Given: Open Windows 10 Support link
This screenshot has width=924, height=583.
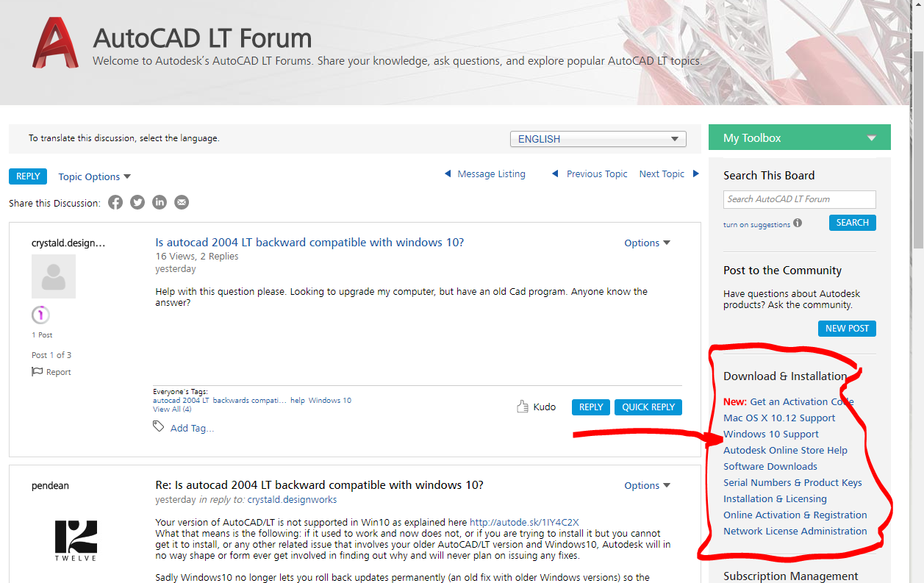Looking at the screenshot, I should 771,434.
